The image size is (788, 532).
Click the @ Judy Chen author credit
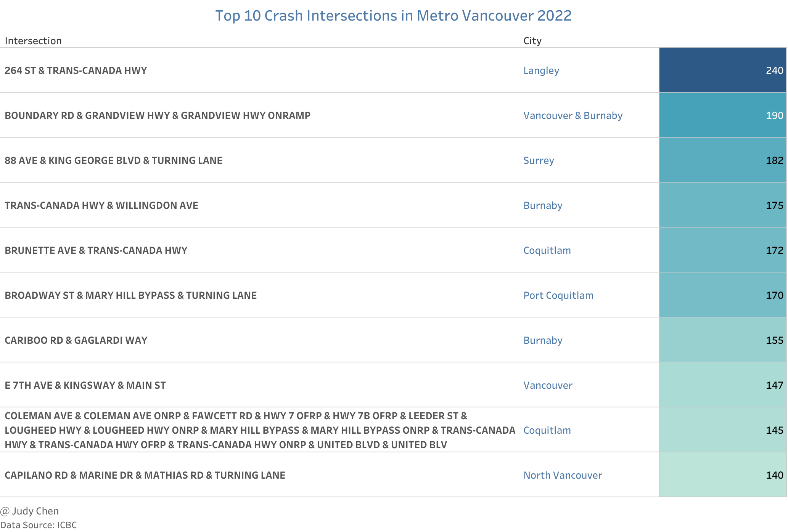30,511
